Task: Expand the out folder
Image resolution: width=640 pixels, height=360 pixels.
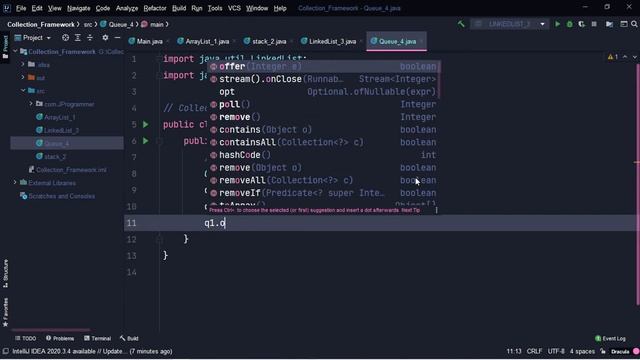Action: pos(23,77)
